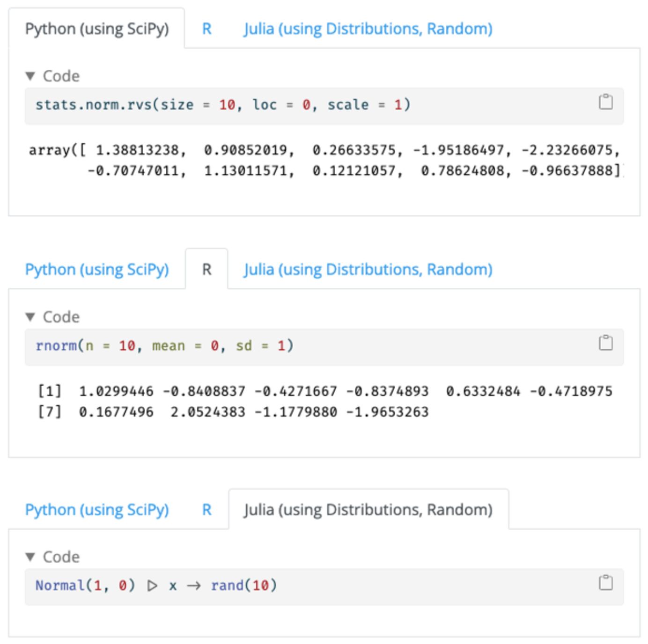Click R output value 1.0299446
The height and width of the screenshot is (644, 648).
click(116, 391)
